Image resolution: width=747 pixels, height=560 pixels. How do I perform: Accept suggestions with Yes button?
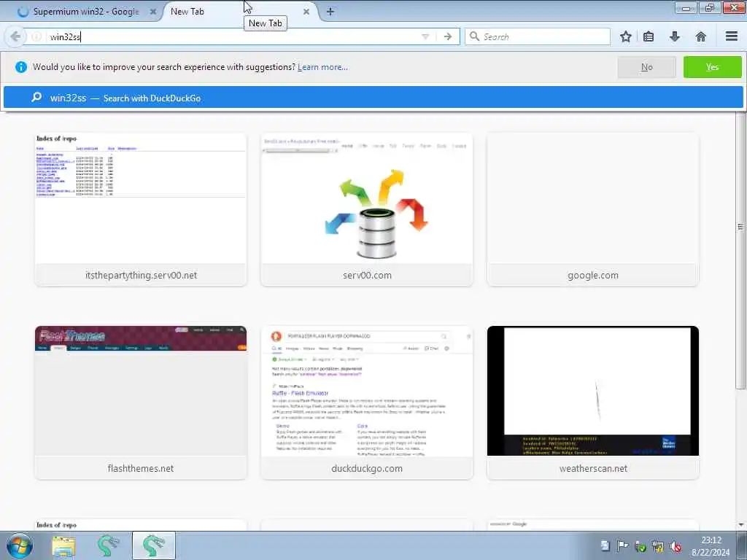712,67
